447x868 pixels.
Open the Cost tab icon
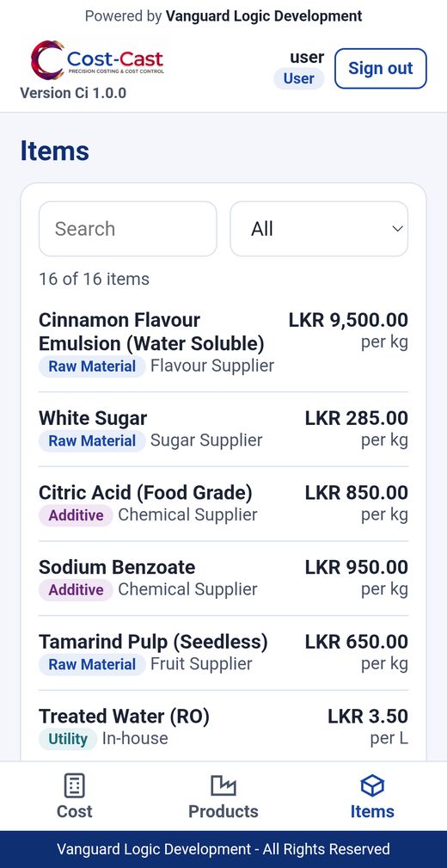tap(75, 785)
